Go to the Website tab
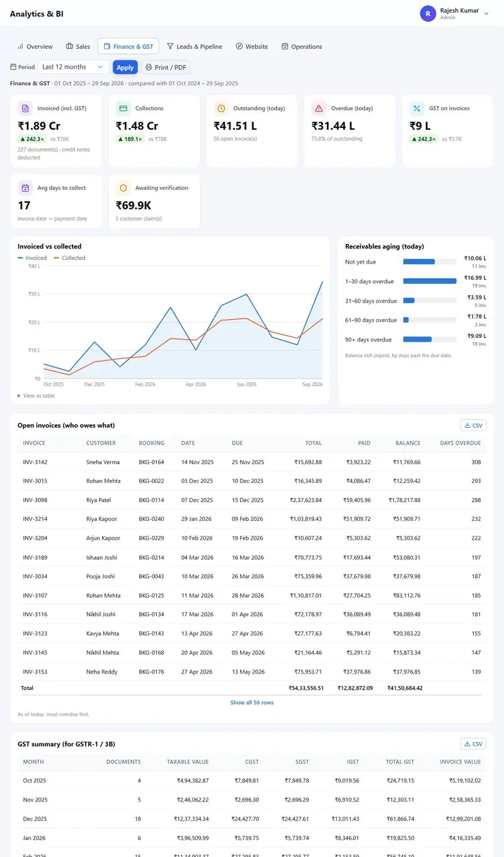 [x=251, y=47]
